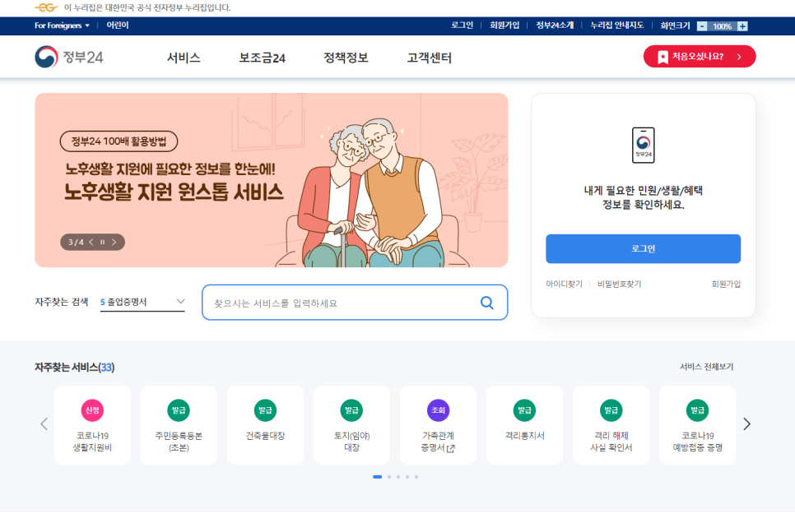Image resolution: width=795 pixels, height=532 pixels.
Task: Open 서비스 전체보기 link
Action: [x=706, y=367]
